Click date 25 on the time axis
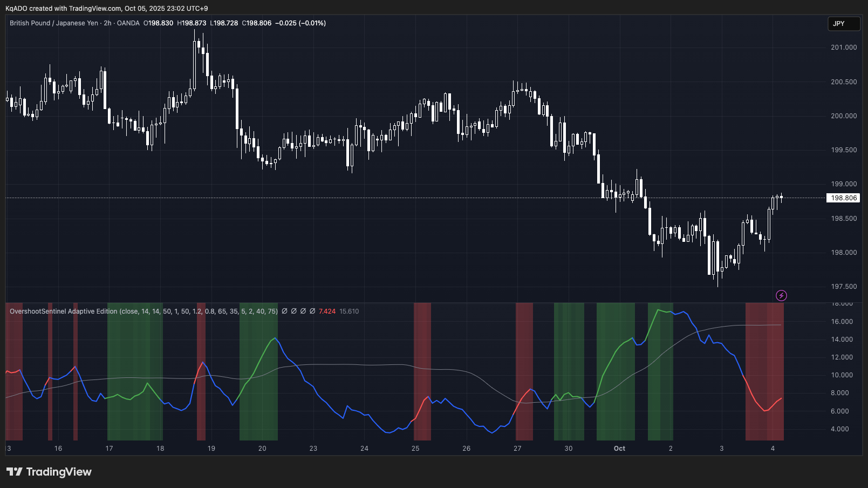 coord(415,449)
